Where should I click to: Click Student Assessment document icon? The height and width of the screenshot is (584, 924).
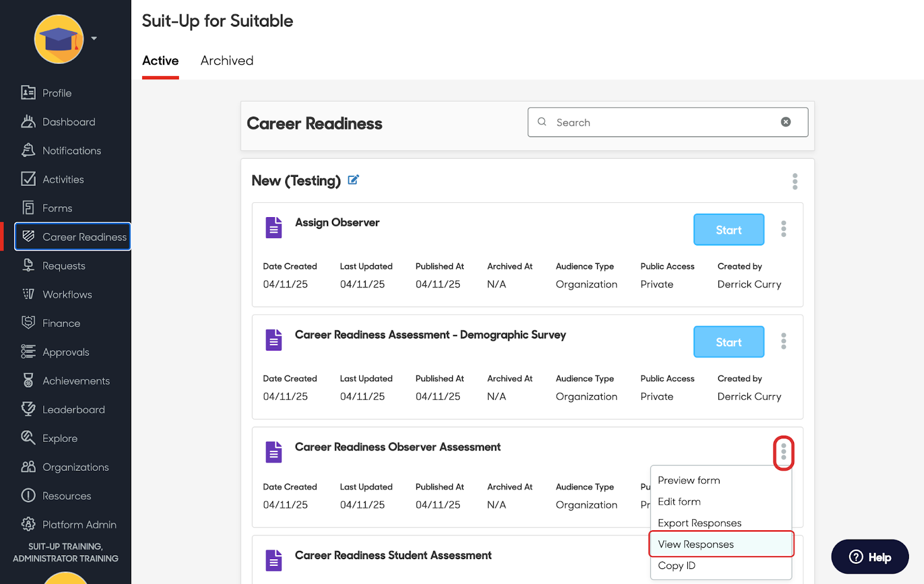[x=274, y=560]
